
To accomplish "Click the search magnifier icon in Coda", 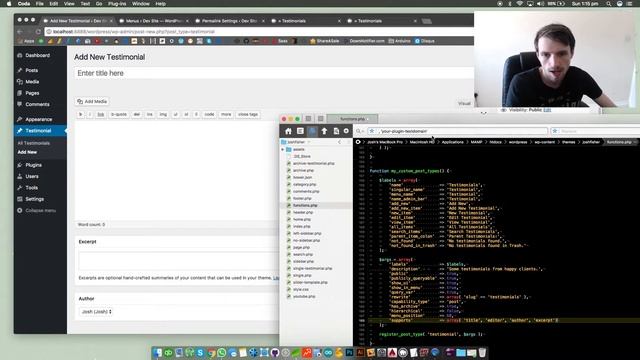I will [x=359, y=131].
